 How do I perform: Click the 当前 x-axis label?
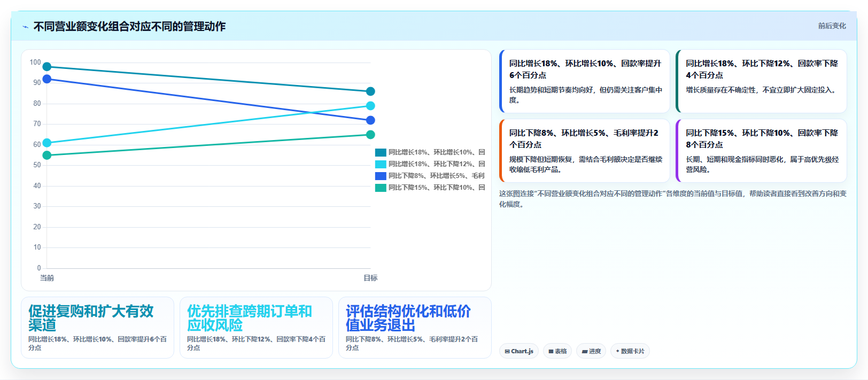47,278
